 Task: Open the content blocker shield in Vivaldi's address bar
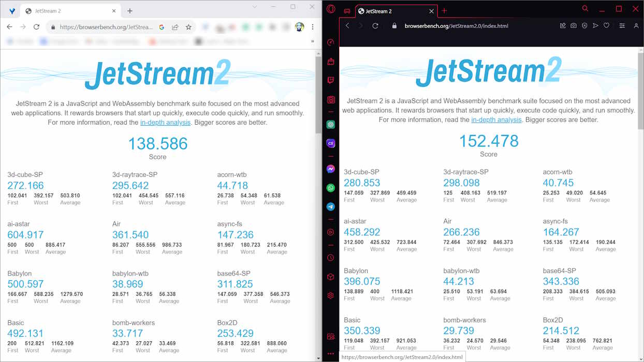[584, 25]
